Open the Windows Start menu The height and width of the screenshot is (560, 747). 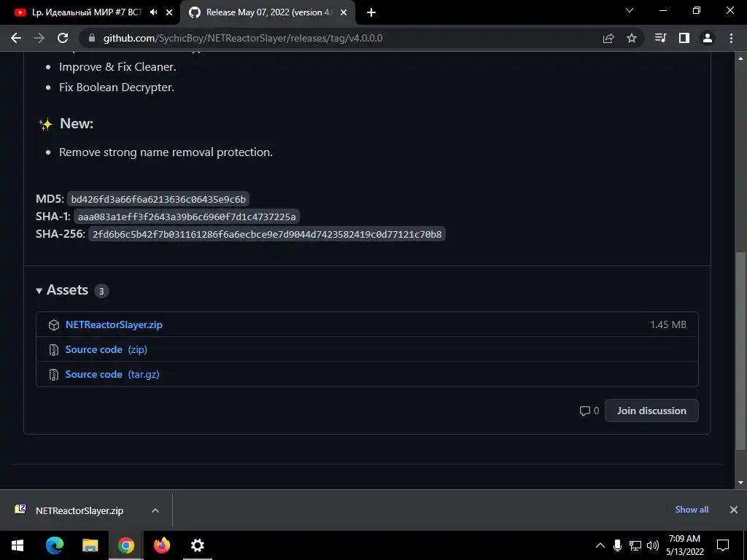(x=18, y=545)
